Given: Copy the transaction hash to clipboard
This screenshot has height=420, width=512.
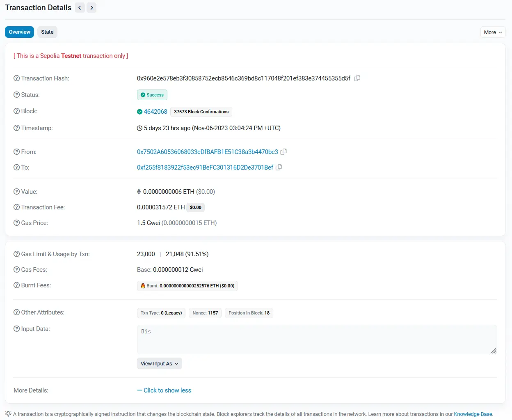Looking at the screenshot, I should (x=357, y=78).
